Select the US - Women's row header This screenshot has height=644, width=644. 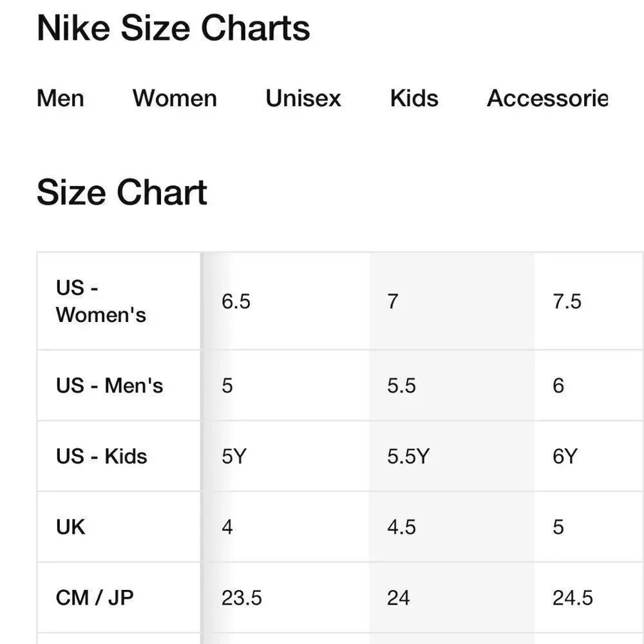(118, 301)
